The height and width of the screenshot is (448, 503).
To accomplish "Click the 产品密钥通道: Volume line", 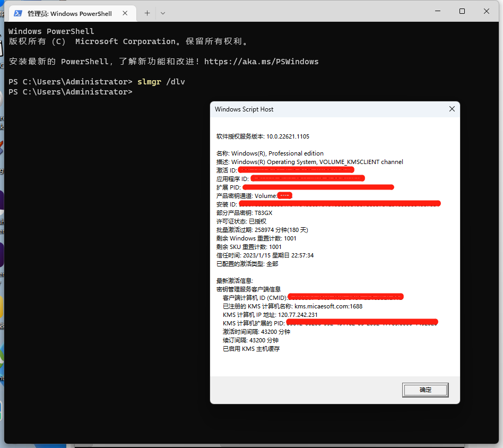I will click(x=254, y=196).
